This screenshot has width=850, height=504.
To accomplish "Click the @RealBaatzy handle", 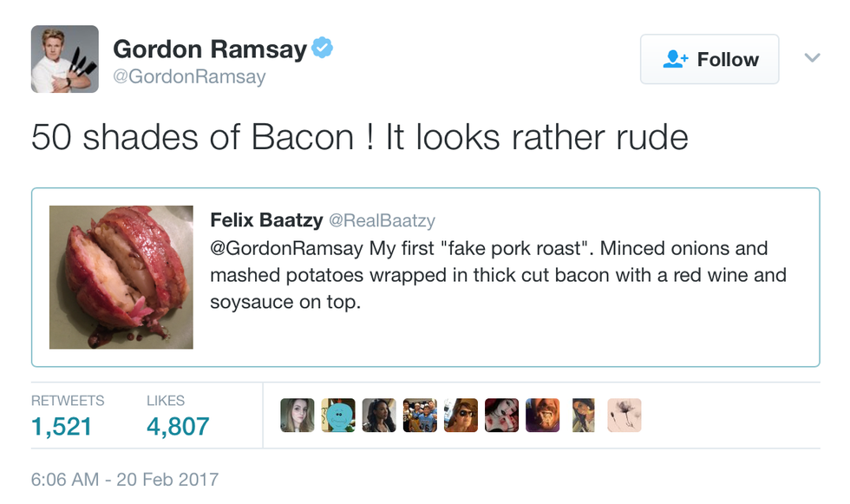I will tap(381, 221).
